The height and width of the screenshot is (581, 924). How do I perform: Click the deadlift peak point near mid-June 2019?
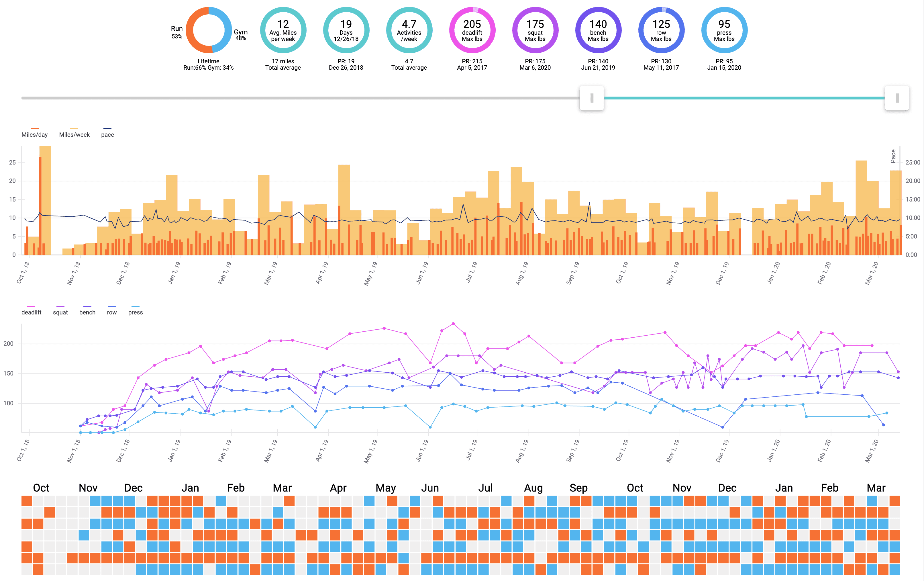pos(453,324)
